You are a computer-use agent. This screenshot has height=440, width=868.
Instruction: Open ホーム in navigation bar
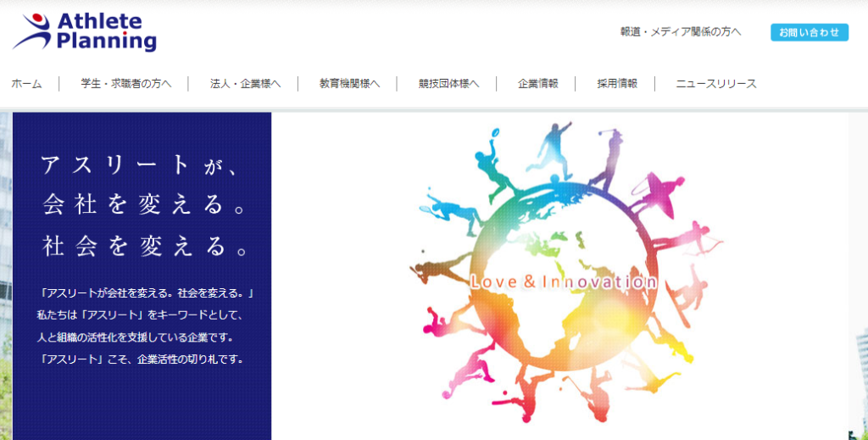pos(26,84)
